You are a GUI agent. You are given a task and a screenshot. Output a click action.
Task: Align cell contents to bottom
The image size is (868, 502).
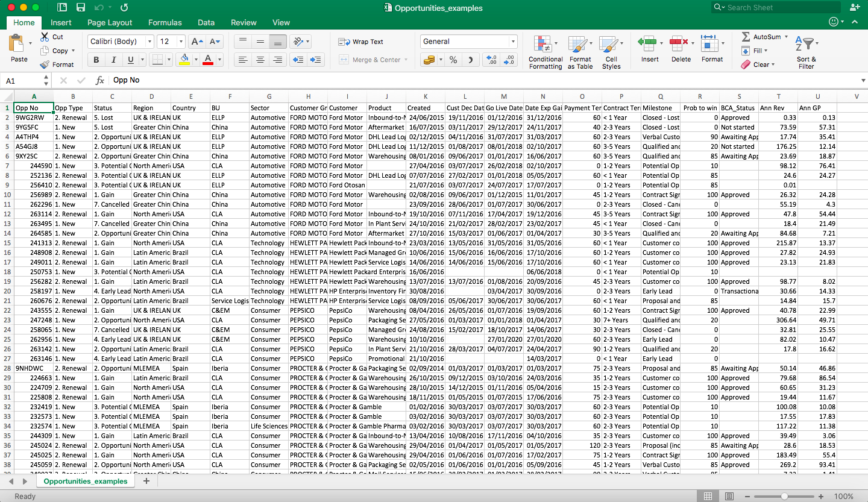click(277, 42)
